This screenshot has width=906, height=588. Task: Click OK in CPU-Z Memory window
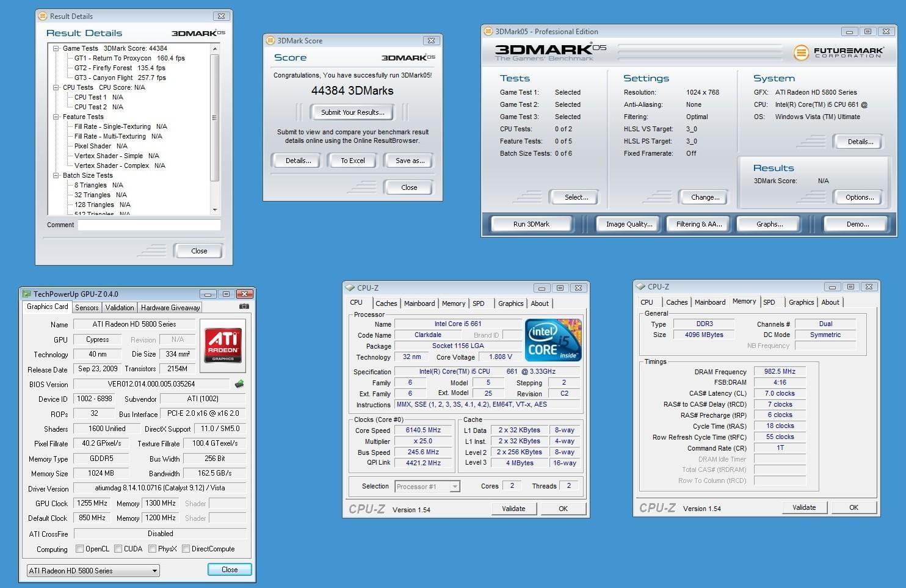853,507
